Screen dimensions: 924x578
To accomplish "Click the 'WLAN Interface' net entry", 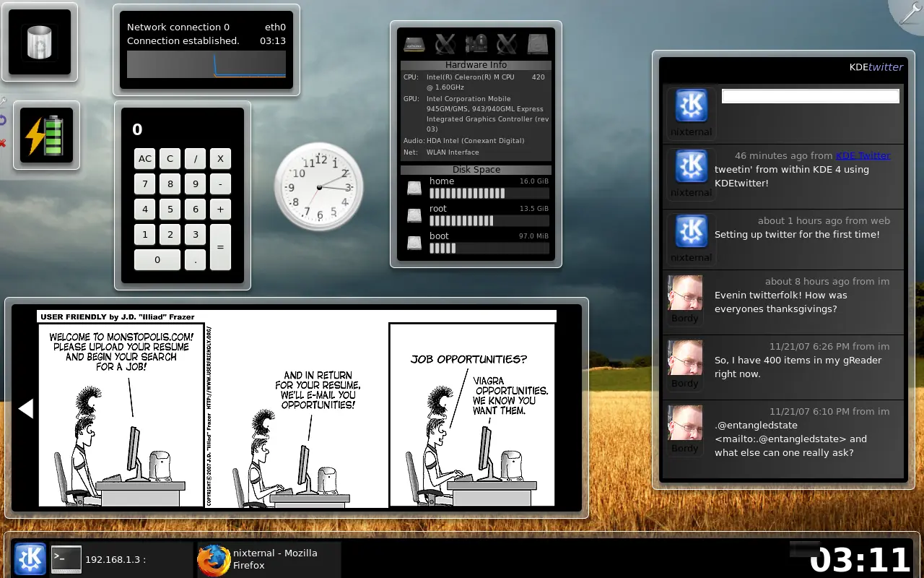I will click(x=453, y=152).
